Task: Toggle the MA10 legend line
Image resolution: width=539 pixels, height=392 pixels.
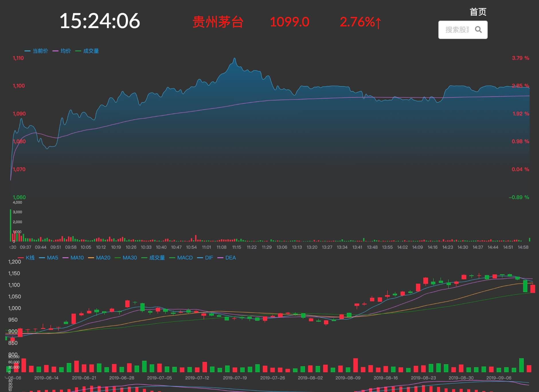Action: point(73,258)
